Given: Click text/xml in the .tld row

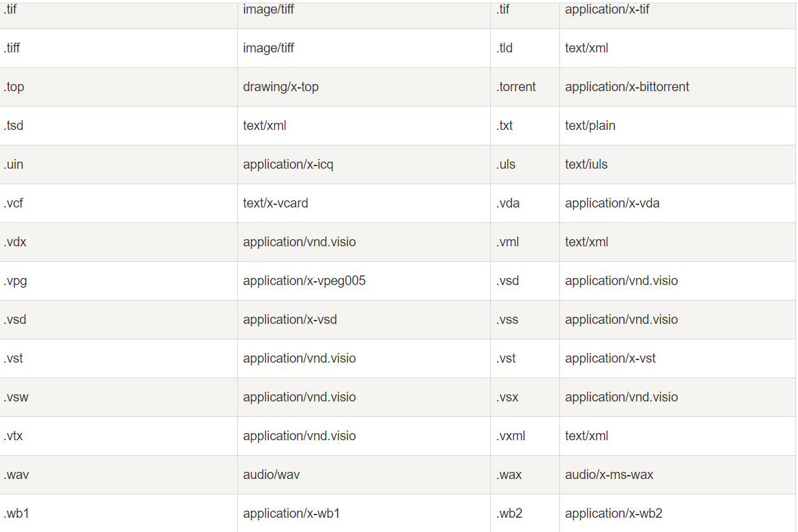Looking at the screenshot, I should (x=677, y=48).
